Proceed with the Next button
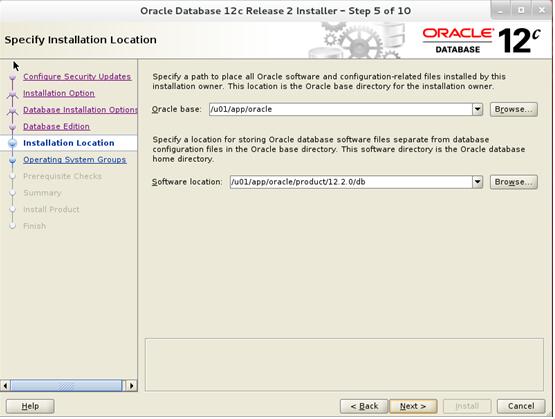Screen dimensions: 555x419 [x=413, y=406]
